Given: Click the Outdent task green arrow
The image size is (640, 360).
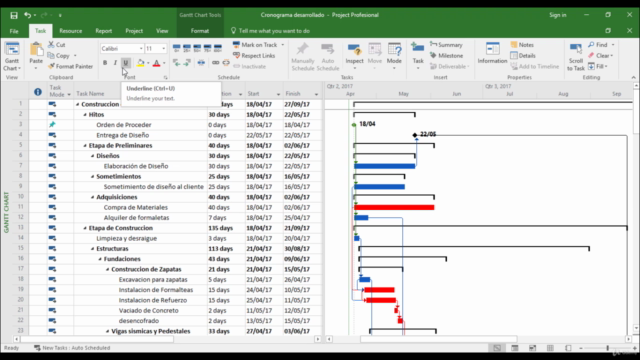Looking at the screenshot, I should tap(176, 62).
